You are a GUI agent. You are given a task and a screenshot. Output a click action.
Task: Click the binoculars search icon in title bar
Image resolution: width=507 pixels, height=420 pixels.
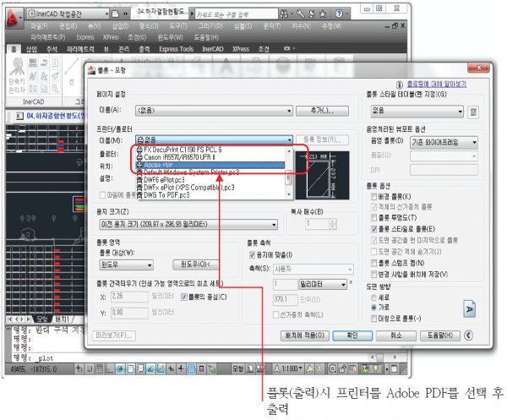[284, 14]
